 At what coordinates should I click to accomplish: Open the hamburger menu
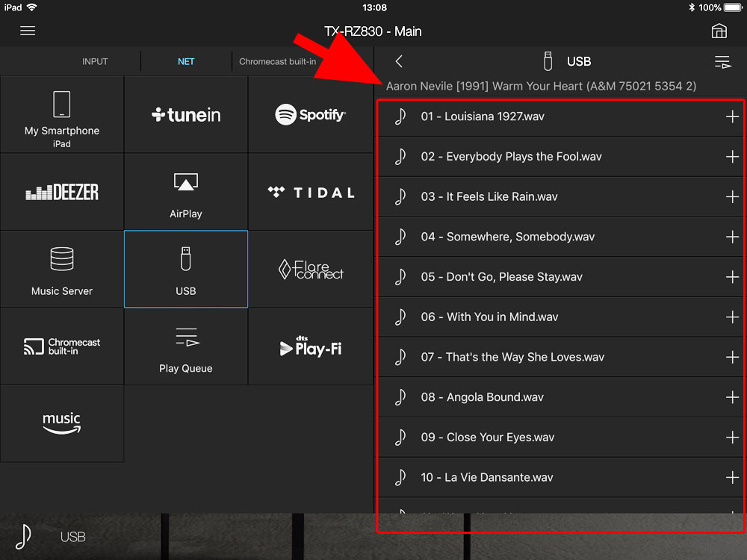(28, 31)
